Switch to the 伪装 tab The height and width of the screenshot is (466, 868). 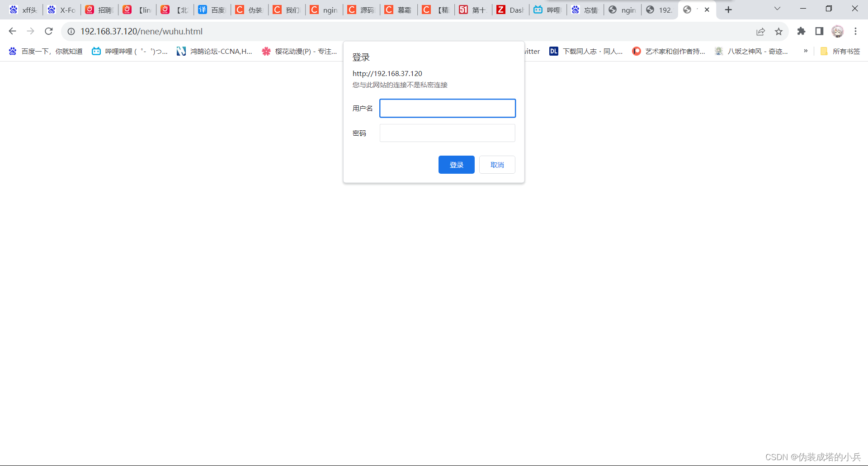coord(250,10)
